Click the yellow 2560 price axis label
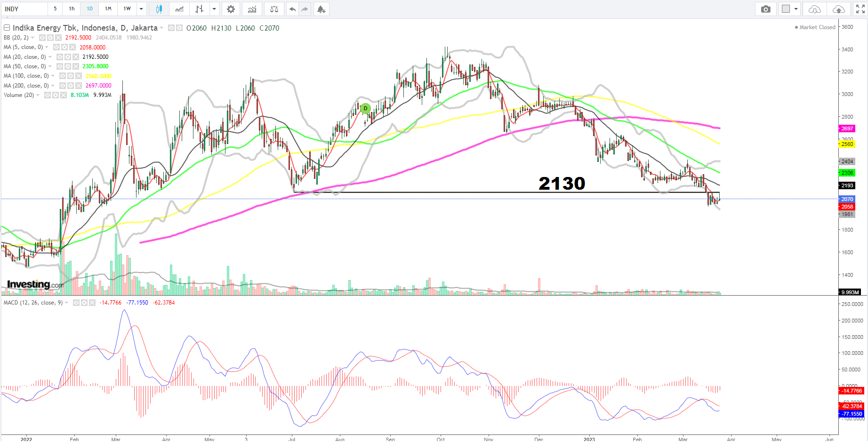 coord(847,144)
